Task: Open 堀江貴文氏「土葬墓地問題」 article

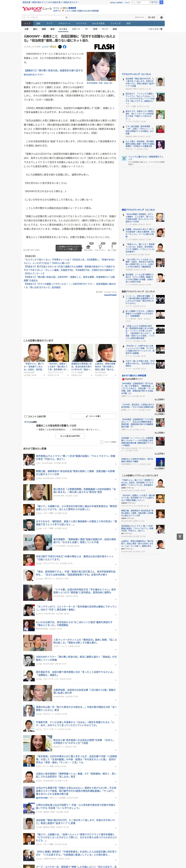Action: click(84, 490)
